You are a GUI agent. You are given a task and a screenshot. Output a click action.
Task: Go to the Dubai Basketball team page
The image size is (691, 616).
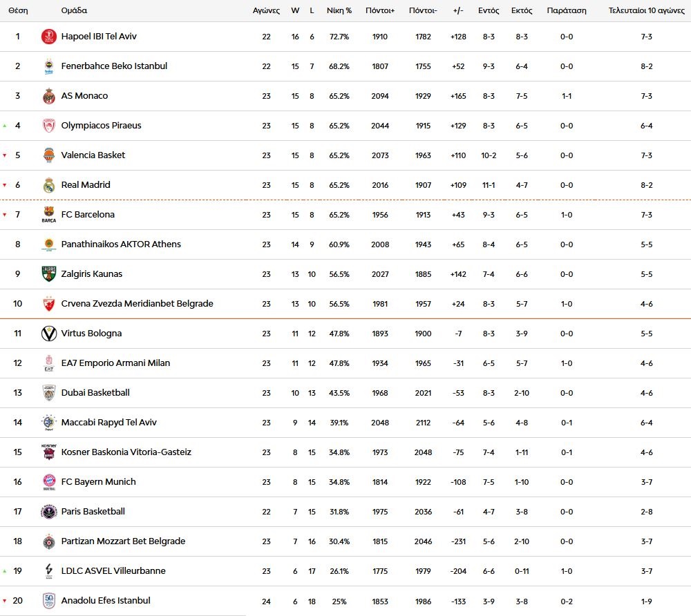tap(95, 393)
